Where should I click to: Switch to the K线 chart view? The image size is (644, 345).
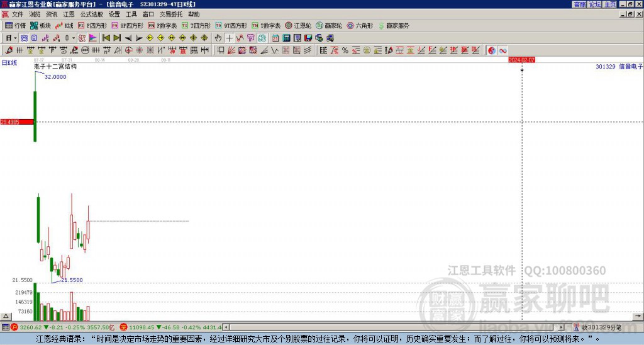[64, 25]
